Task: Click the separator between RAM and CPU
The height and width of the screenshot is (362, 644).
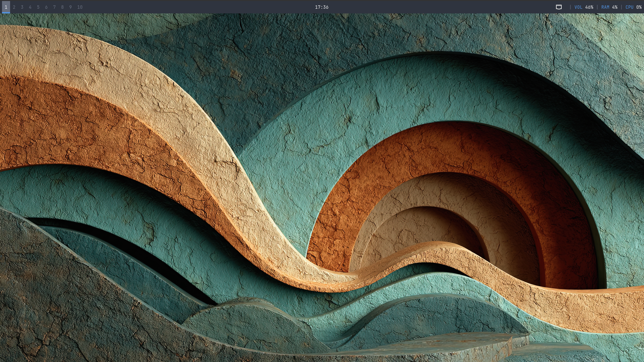Action: 621,7
